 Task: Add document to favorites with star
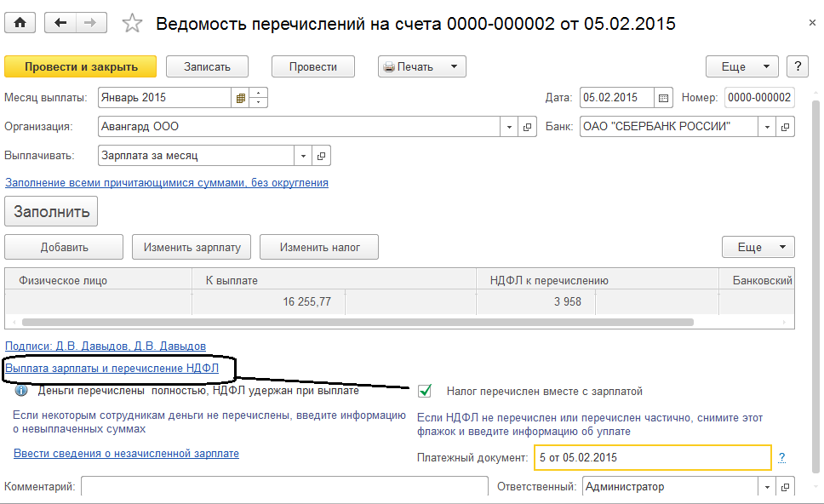(x=132, y=24)
